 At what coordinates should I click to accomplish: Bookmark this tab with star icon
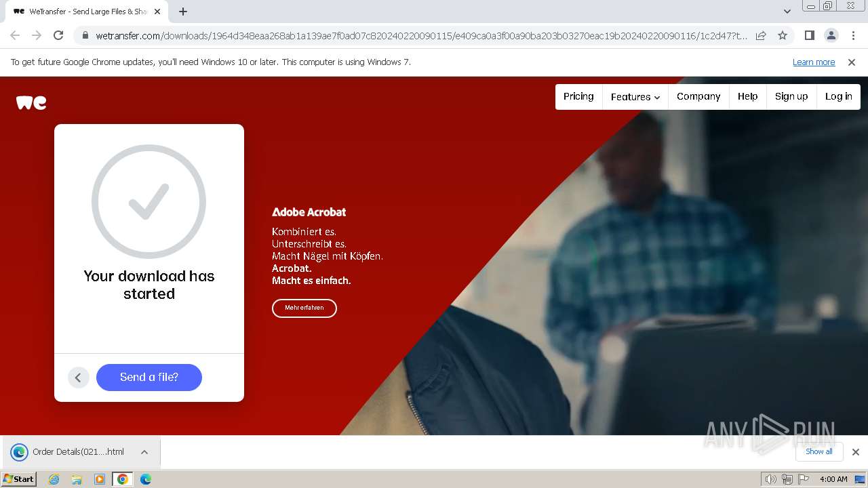click(783, 35)
